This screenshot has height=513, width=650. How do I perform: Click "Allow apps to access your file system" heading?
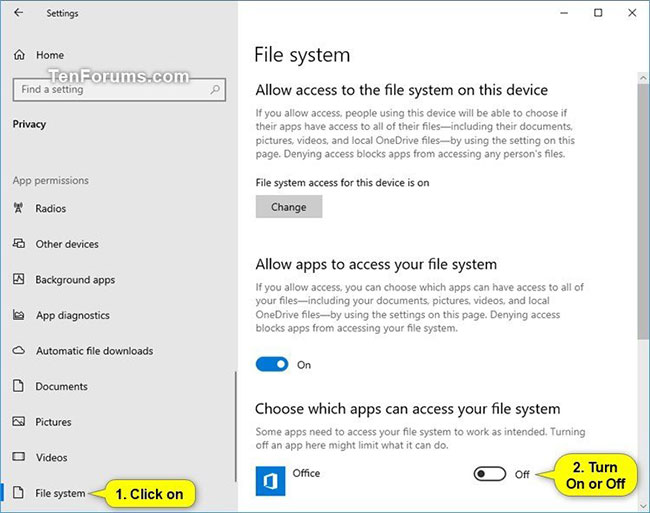pos(376,264)
